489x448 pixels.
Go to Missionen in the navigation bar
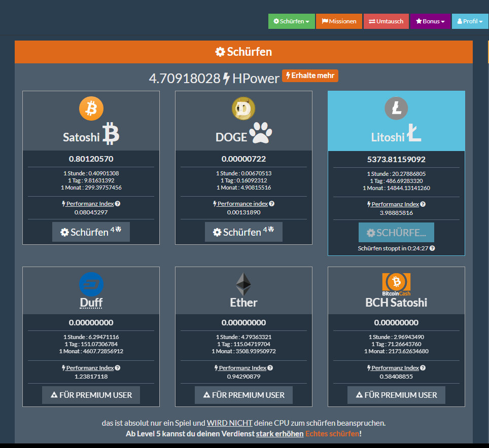339,21
